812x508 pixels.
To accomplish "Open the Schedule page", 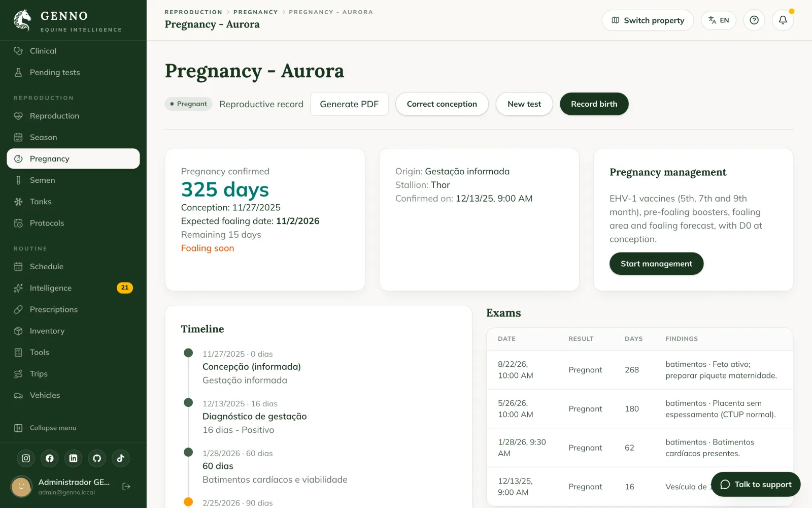I will click(73, 266).
